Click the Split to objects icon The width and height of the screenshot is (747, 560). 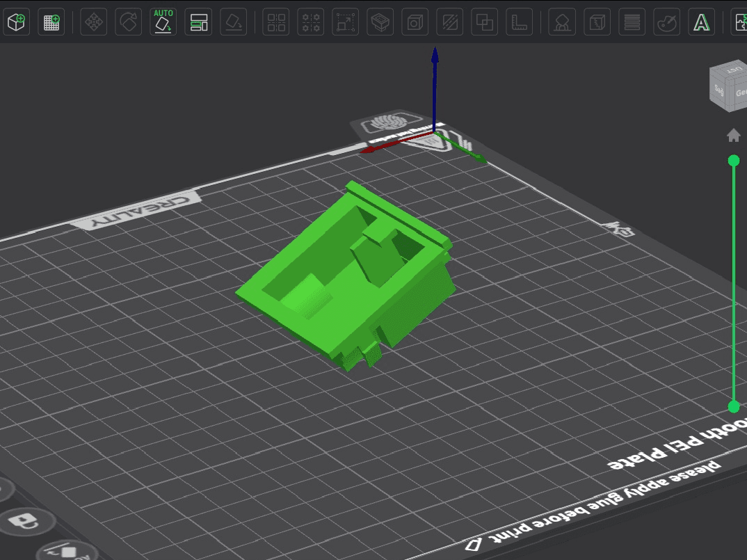click(x=276, y=22)
